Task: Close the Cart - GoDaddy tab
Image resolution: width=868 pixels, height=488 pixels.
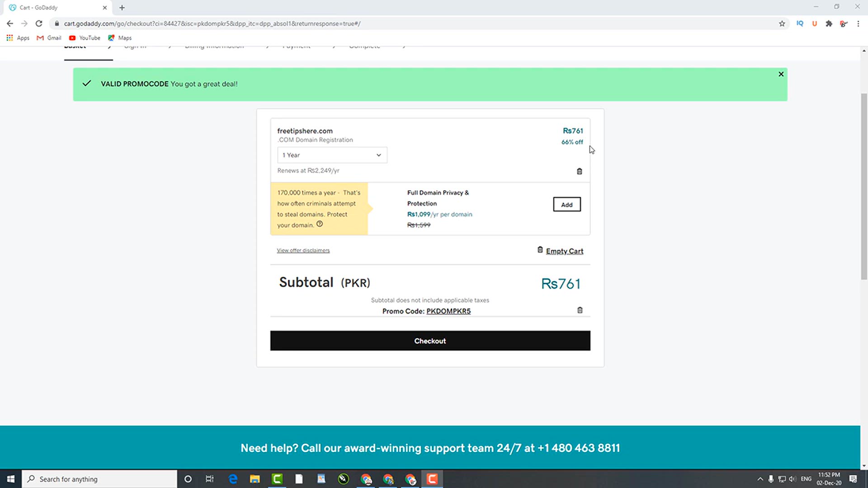Action: (x=104, y=8)
